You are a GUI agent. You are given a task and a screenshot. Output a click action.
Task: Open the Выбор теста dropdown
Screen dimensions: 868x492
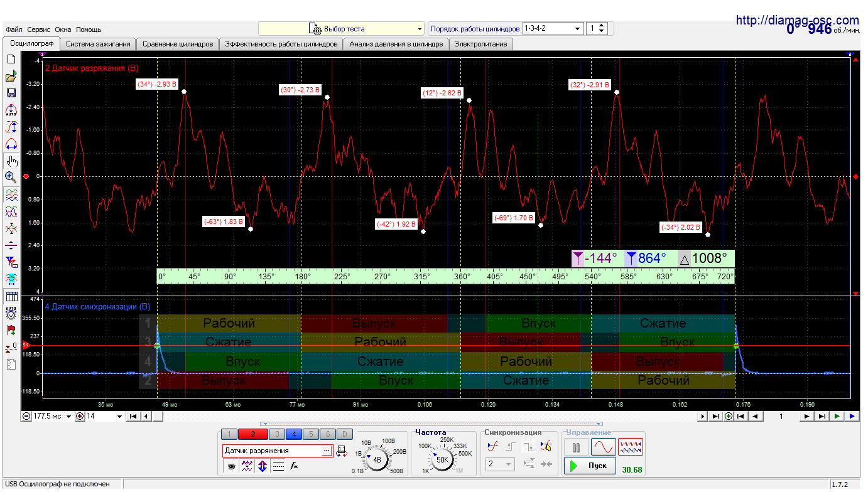coord(341,28)
